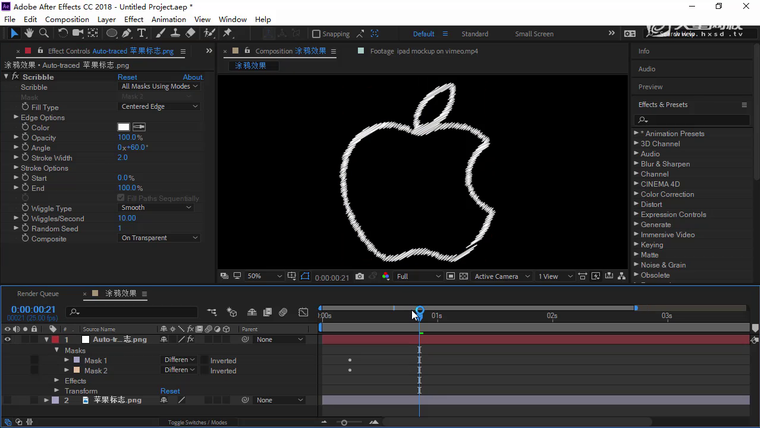Select the Type text tool
The width and height of the screenshot is (760, 428).
tap(142, 33)
